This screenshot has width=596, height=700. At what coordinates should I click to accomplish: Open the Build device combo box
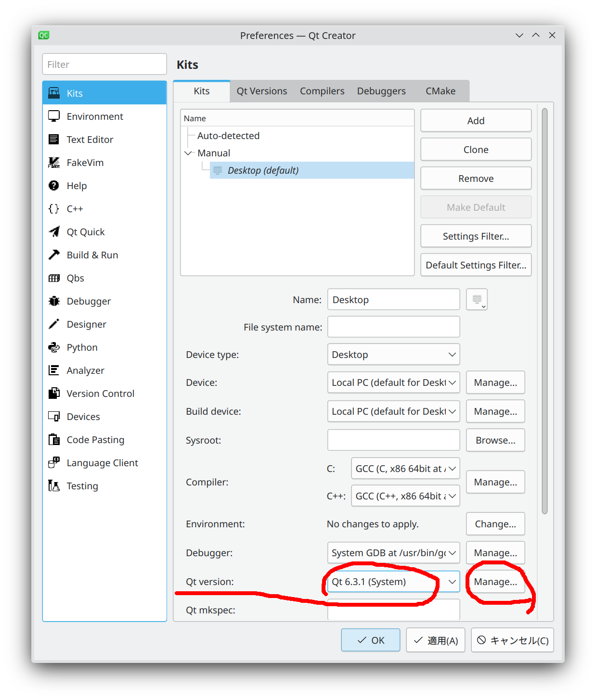394,411
